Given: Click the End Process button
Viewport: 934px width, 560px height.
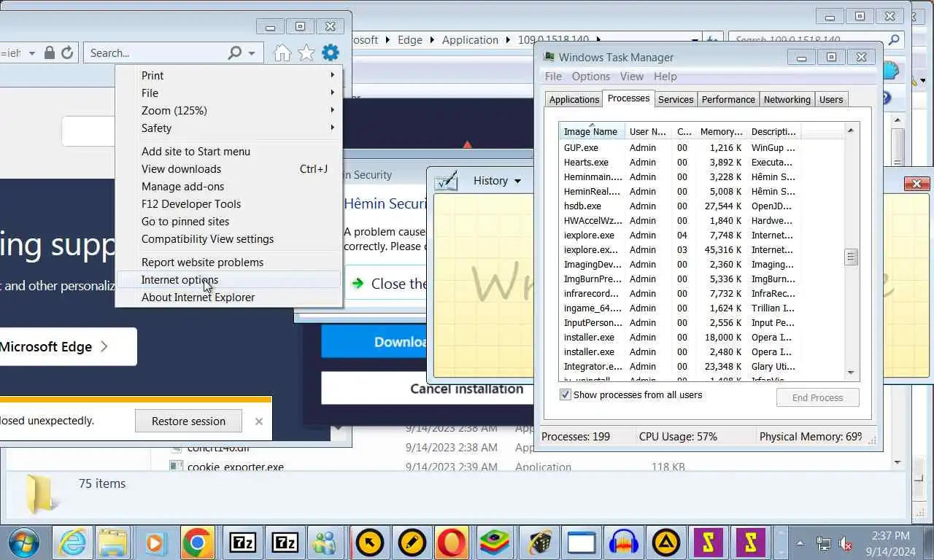Looking at the screenshot, I should tap(817, 397).
